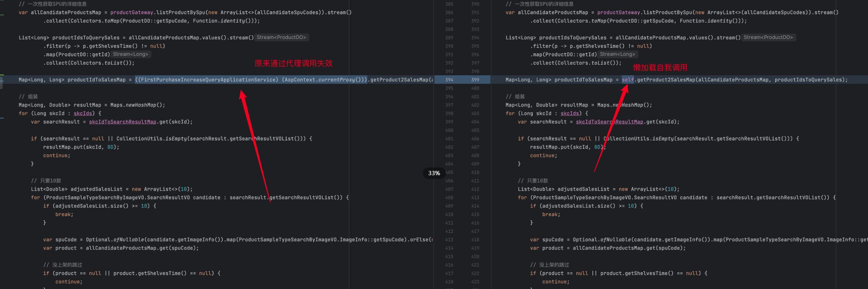
Task: Click the '// 没上架的跳过' comment in left pane
Action: point(62,265)
